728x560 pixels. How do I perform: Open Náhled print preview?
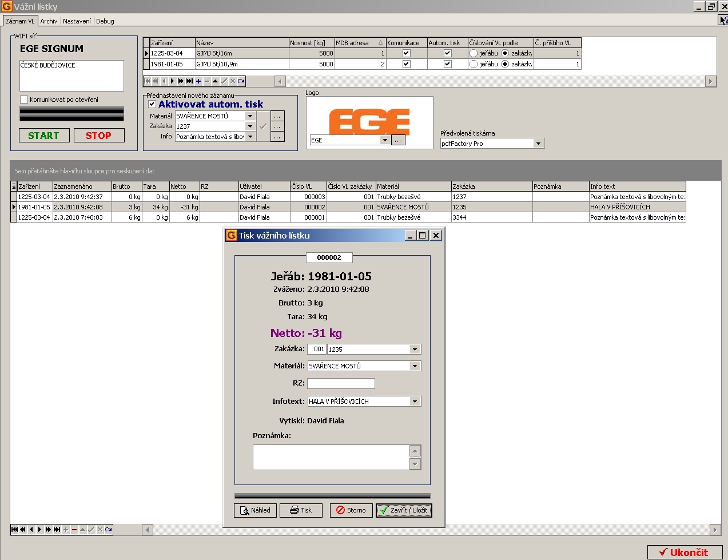click(x=255, y=510)
